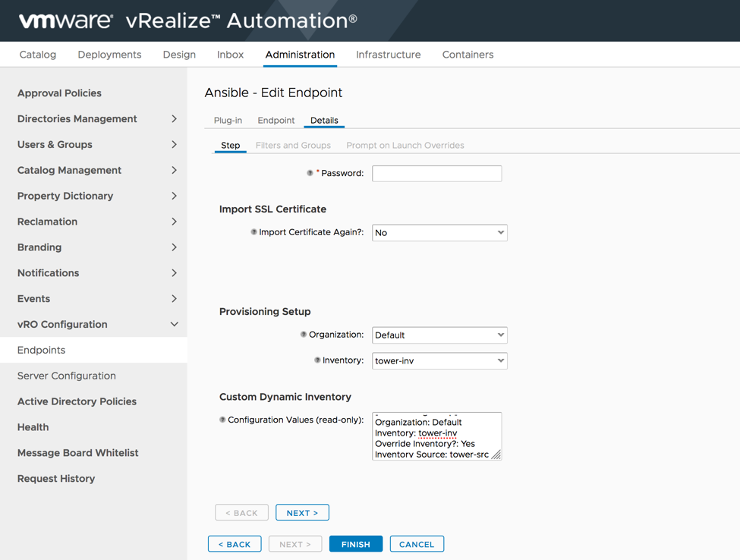
Task: Click the info icon beside Password label
Action: (310, 173)
